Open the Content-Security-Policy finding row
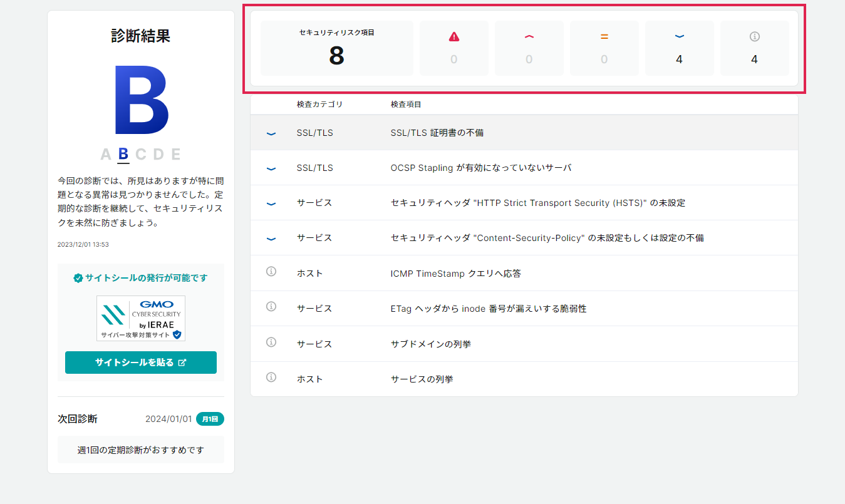This screenshot has width=845, height=504. pyautogui.click(x=546, y=238)
